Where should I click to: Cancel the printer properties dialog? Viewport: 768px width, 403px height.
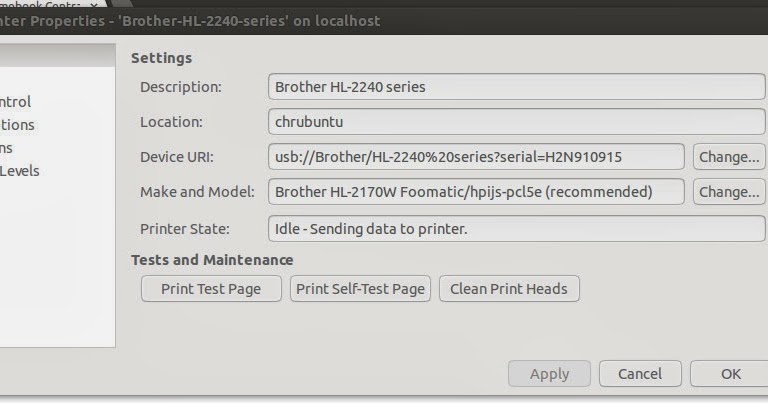pyautogui.click(x=640, y=374)
